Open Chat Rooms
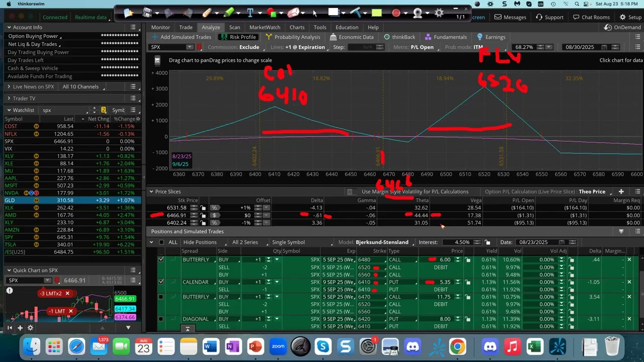 click(x=591, y=17)
